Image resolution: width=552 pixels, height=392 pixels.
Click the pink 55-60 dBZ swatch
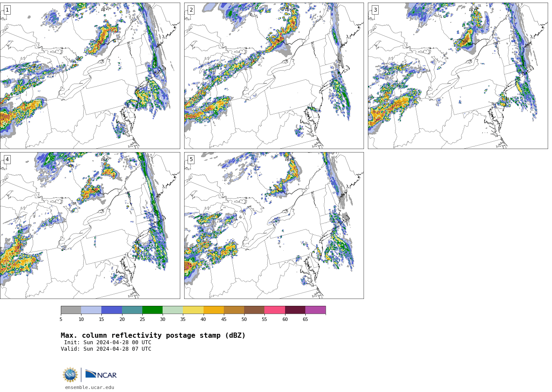[x=275, y=310]
